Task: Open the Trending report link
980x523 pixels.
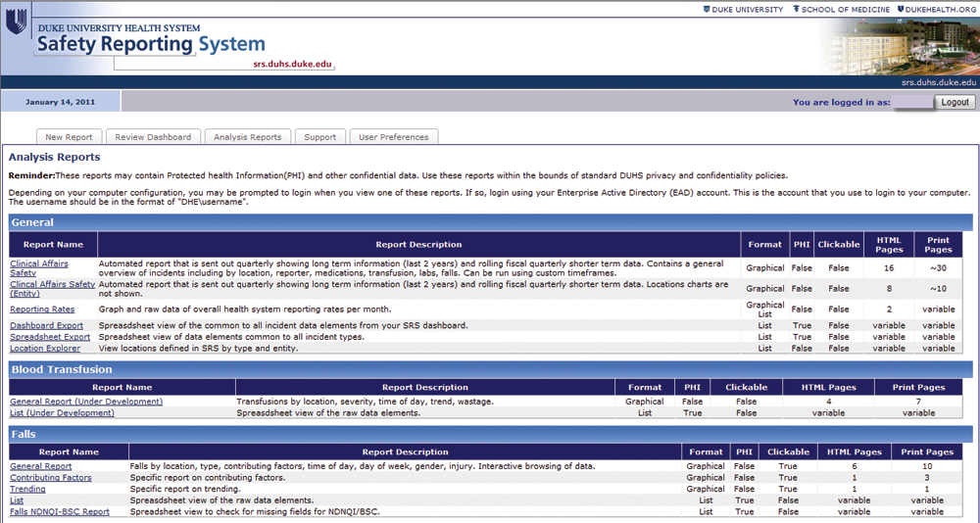Action: pos(27,489)
